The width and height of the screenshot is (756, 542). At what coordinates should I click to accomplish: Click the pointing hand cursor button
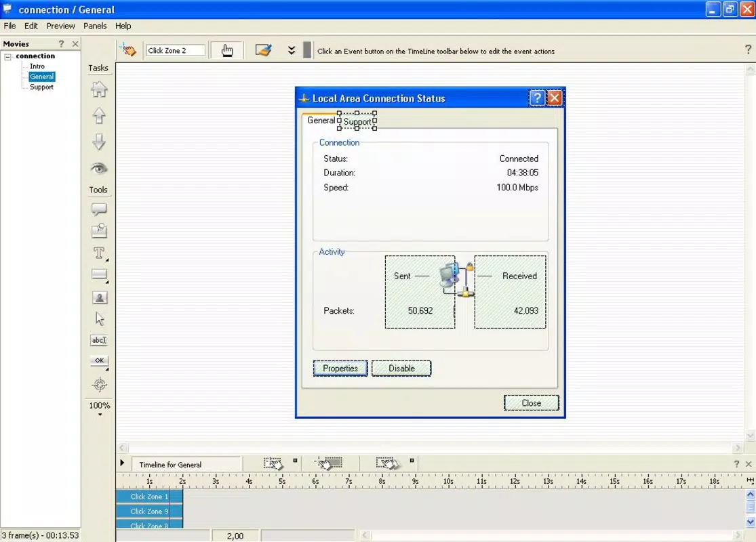tap(226, 50)
